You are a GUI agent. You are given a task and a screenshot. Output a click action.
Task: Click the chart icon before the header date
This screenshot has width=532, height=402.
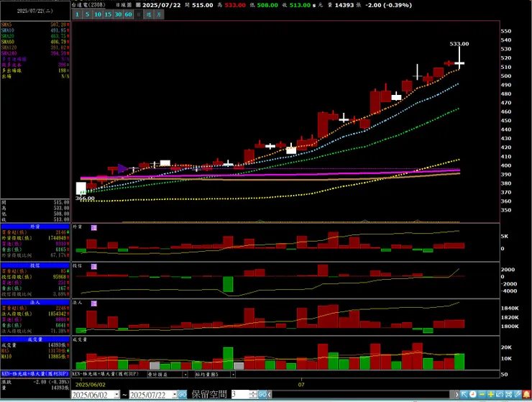tap(138, 5)
